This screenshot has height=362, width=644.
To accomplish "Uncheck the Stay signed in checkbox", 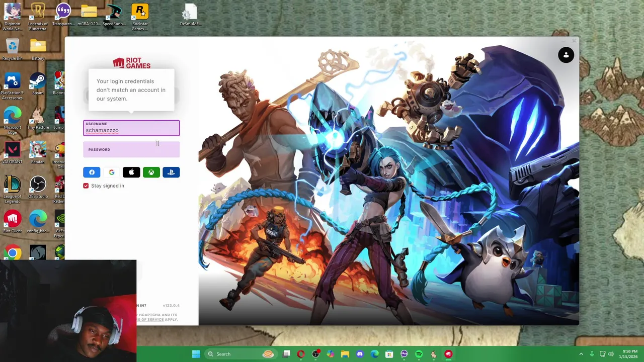I will [86, 186].
